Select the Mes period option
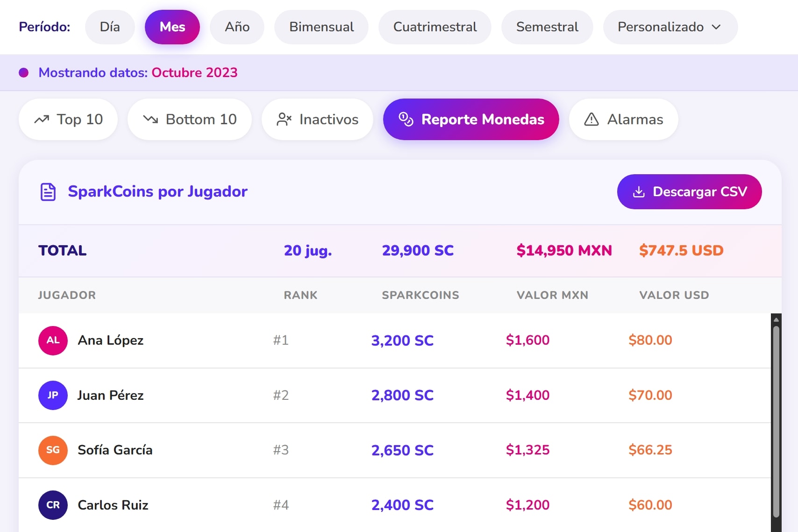798x532 pixels. tap(172, 27)
